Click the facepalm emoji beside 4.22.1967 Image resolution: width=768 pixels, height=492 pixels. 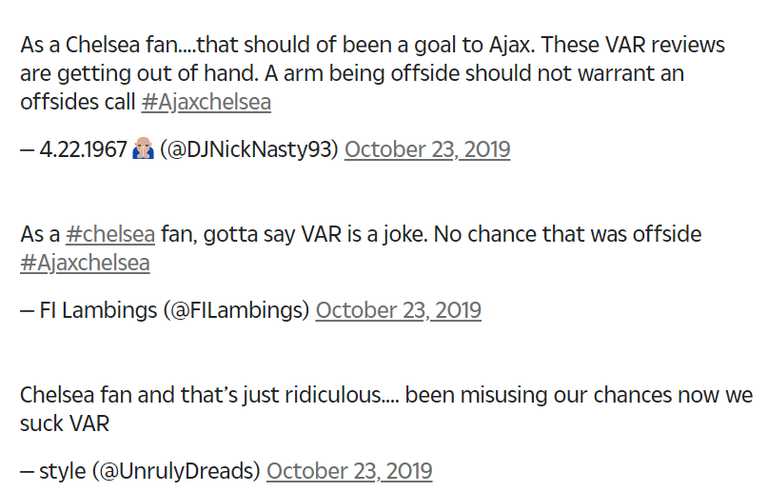(x=143, y=150)
